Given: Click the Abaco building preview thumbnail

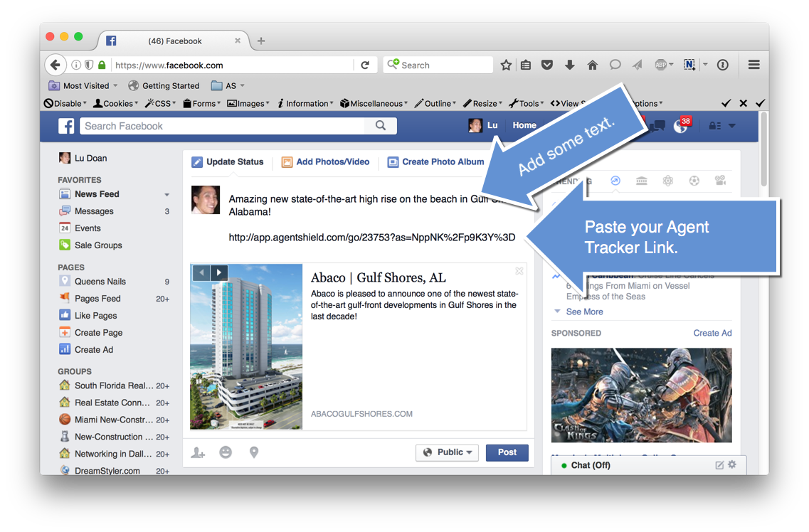Looking at the screenshot, I should pos(246,347).
